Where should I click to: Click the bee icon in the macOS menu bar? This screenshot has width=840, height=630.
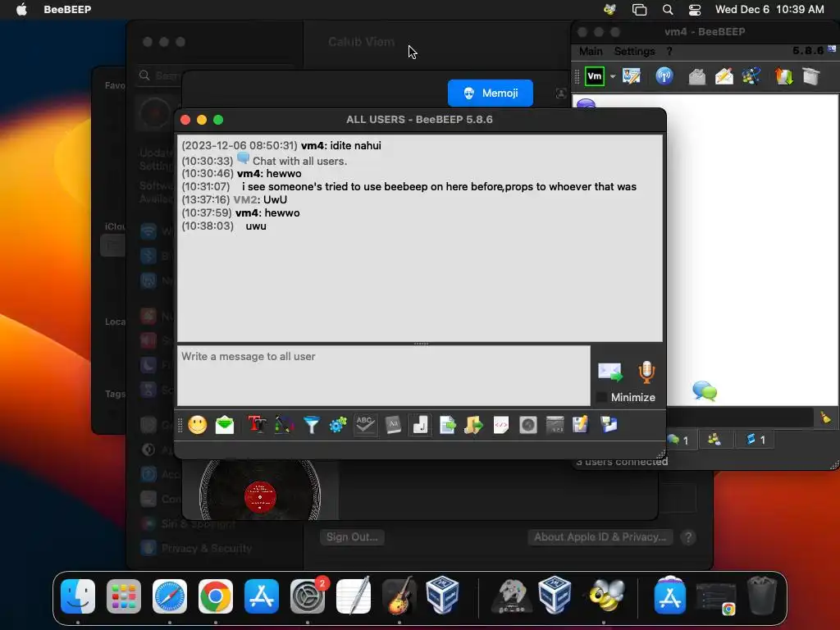point(609,9)
